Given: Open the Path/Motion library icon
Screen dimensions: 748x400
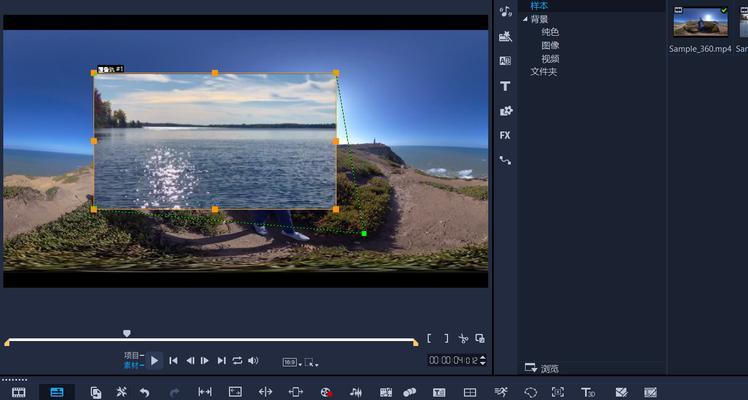Looking at the screenshot, I should pyautogui.click(x=505, y=161).
